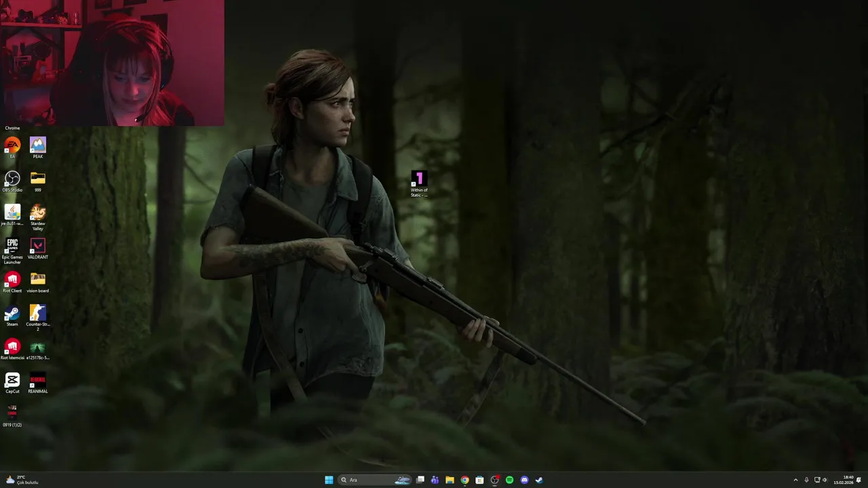Open network settings from the system tray
Image resolution: width=868 pixels, height=488 pixels.
(x=817, y=480)
